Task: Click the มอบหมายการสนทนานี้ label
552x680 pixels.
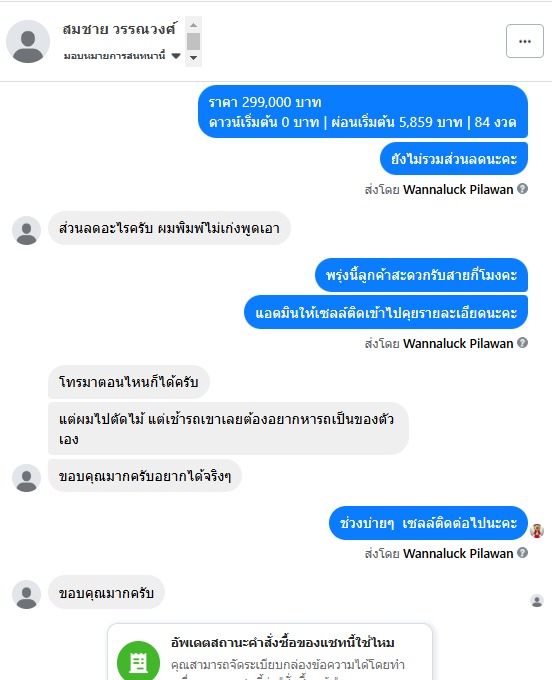Action: point(114,56)
